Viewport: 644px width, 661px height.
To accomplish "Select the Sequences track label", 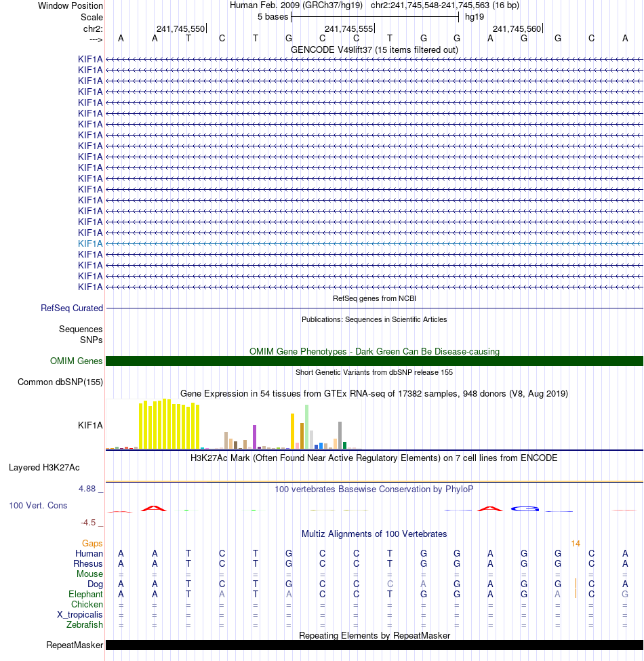I will [81, 329].
